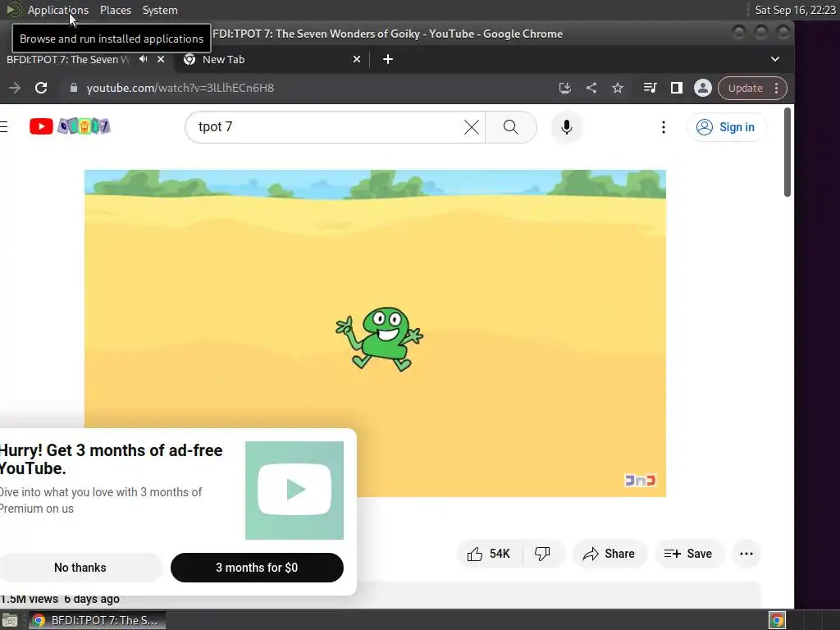Click the Chrome icon in the bottom-right panel
This screenshot has width=840, height=630.
[777, 620]
